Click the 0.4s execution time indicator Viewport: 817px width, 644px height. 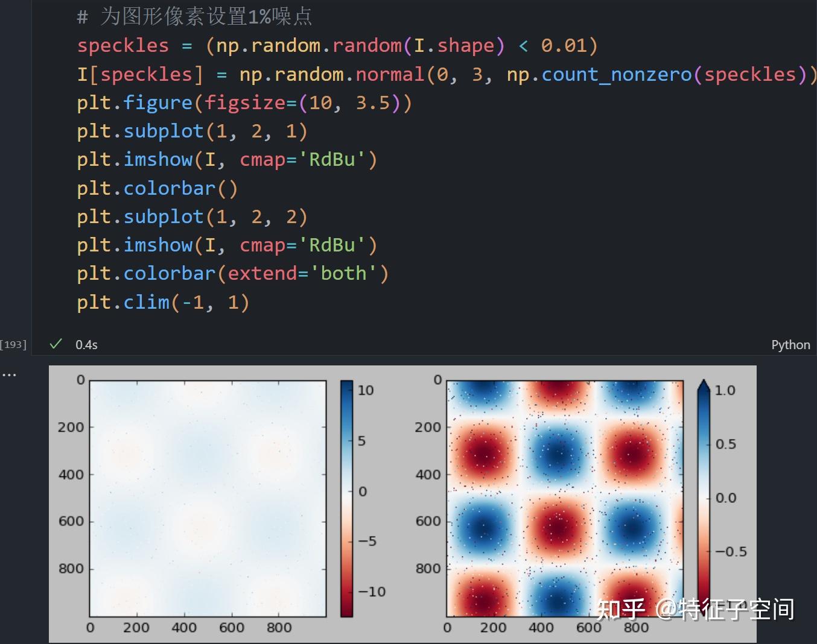point(86,344)
